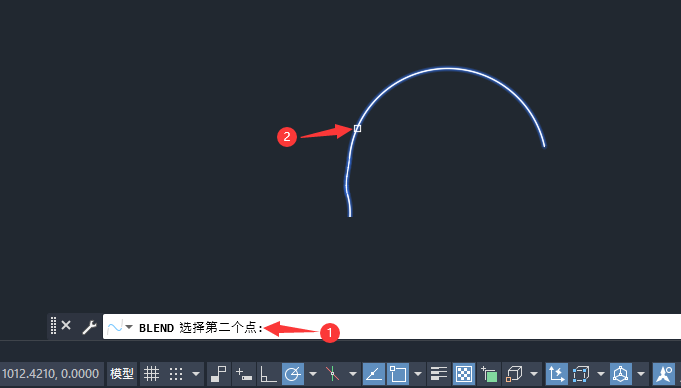Toggle selection filtering dashed-box icon
The width and height of the screenshot is (681, 388).
[581, 374]
